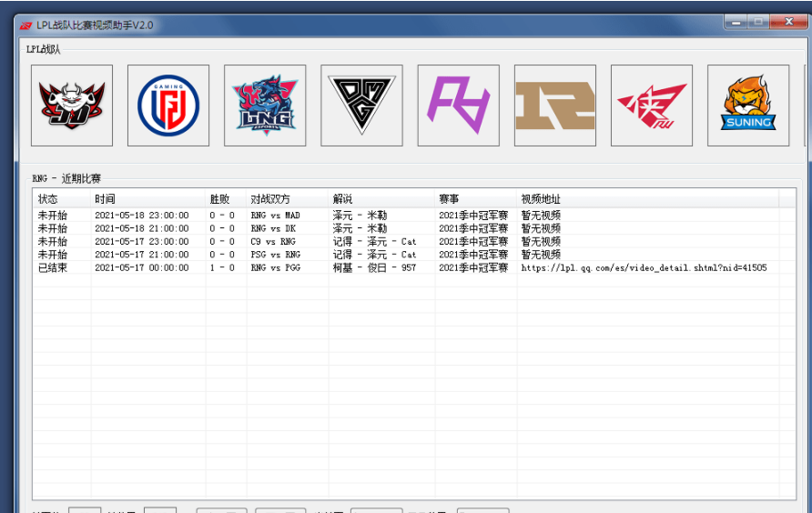Viewport: 812px width, 513px height.
Task: Select the OMG triangle team logo
Action: coord(361,106)
